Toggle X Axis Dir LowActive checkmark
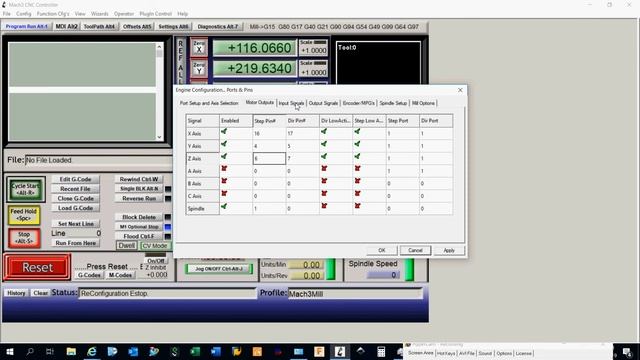 click(x=324, y=132)
